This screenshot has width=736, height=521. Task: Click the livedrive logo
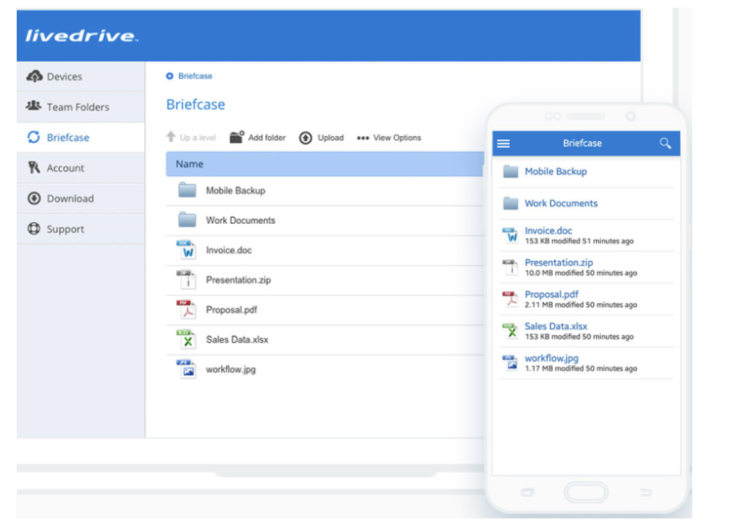pos(81,36)
